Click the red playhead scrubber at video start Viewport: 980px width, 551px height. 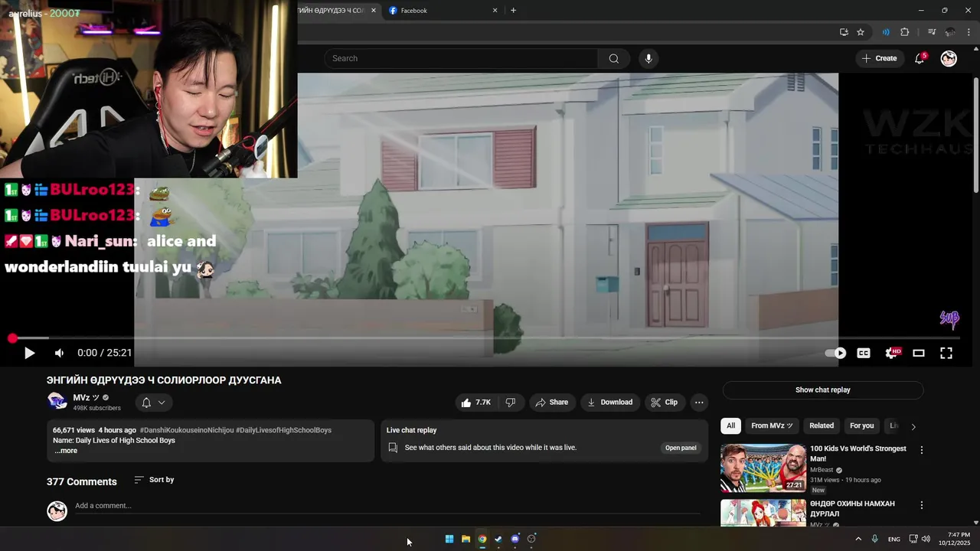(12, 338)
